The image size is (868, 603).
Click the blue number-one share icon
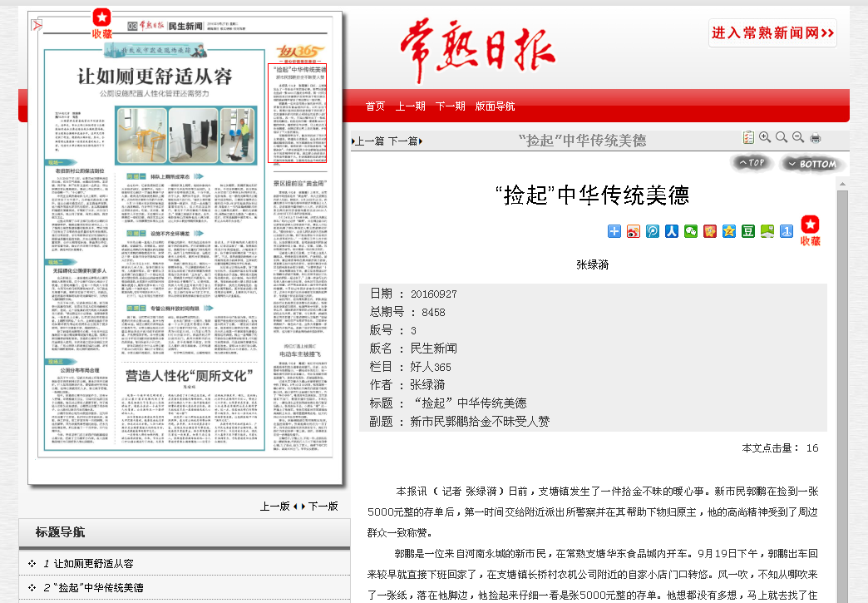pyautogui.click(x=786, y=231)
